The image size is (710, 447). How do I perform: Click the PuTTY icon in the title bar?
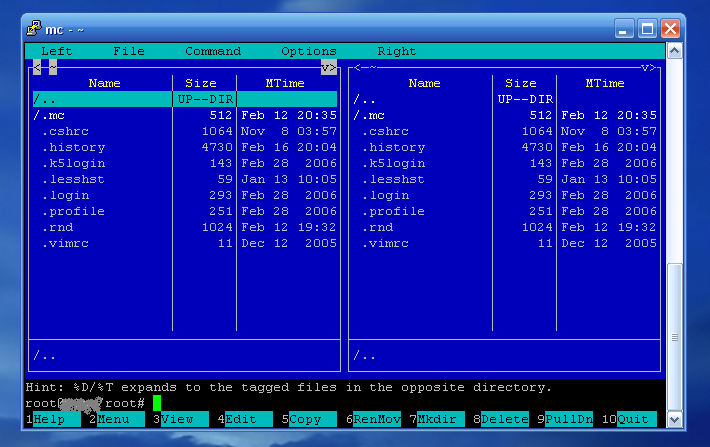click(x=34, y=29)
